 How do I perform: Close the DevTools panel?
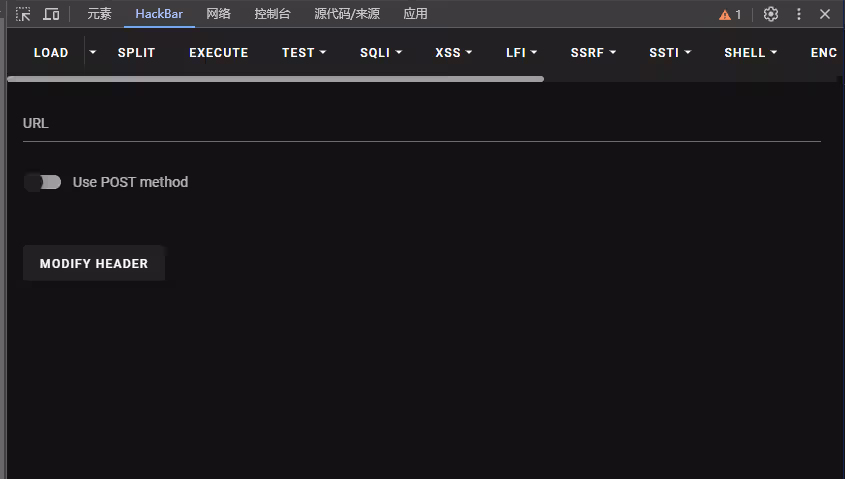(x=825, y=14)
